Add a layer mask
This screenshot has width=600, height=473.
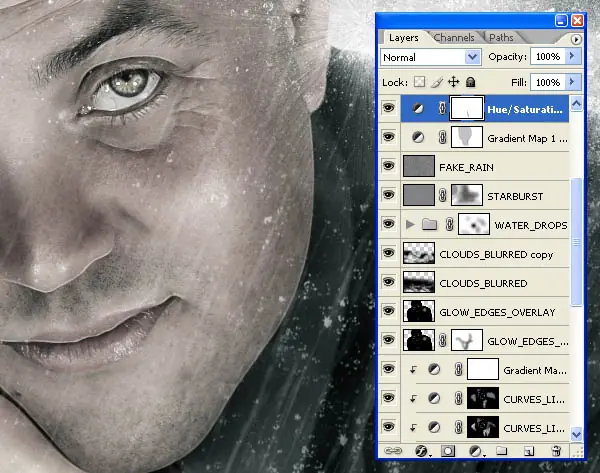tap(448, 451)
